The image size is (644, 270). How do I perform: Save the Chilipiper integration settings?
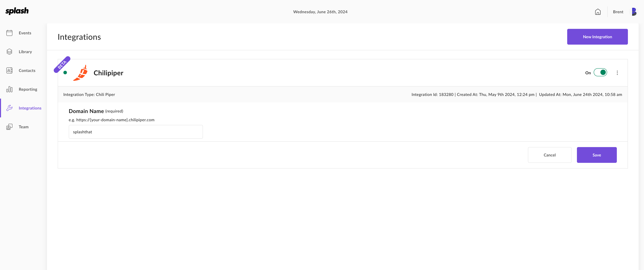(597, 155)
